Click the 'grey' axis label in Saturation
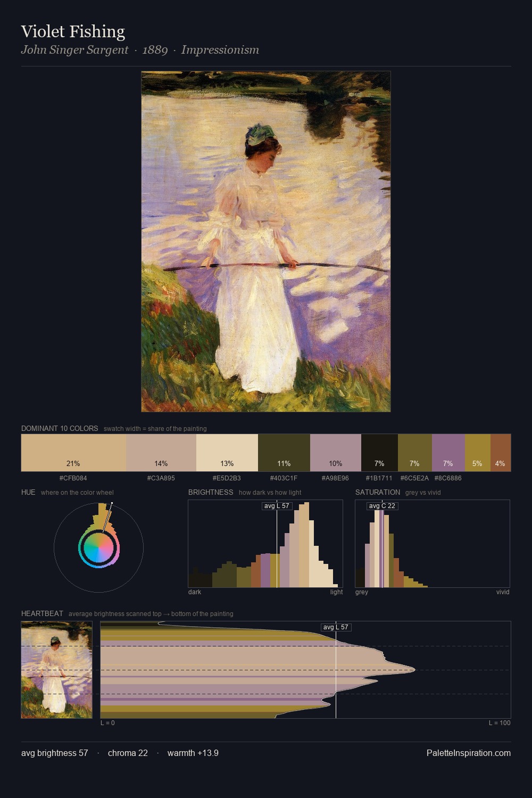Image resolution: width=532 pixels, height=798 pixels. point(362,592)
